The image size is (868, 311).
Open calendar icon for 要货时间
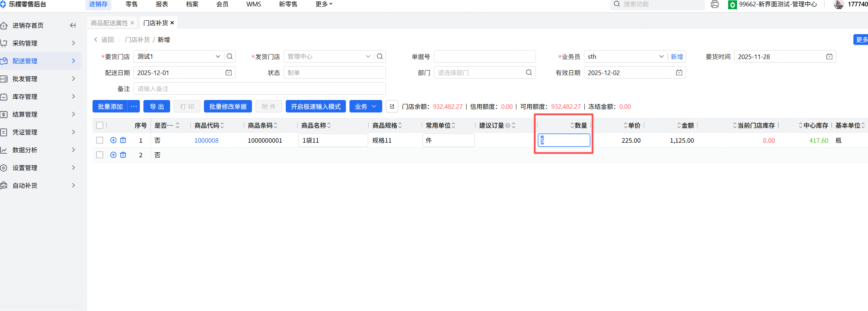pyautogui.click(x=829, y=57)
